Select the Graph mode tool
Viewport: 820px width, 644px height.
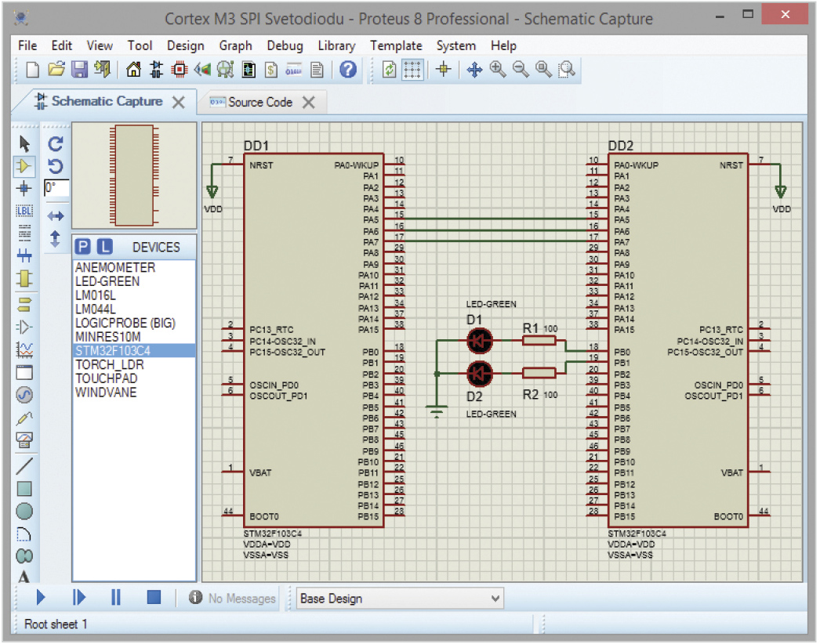coord(24,349)
